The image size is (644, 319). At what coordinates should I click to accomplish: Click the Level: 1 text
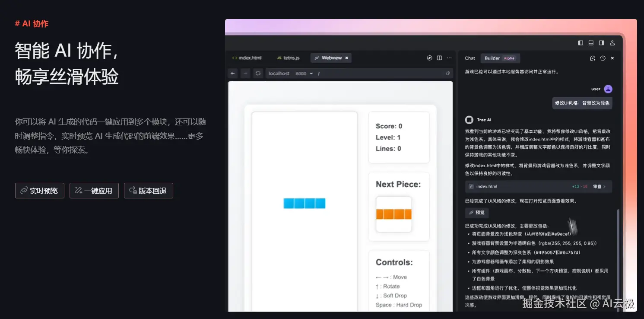(x=388, y=137)
